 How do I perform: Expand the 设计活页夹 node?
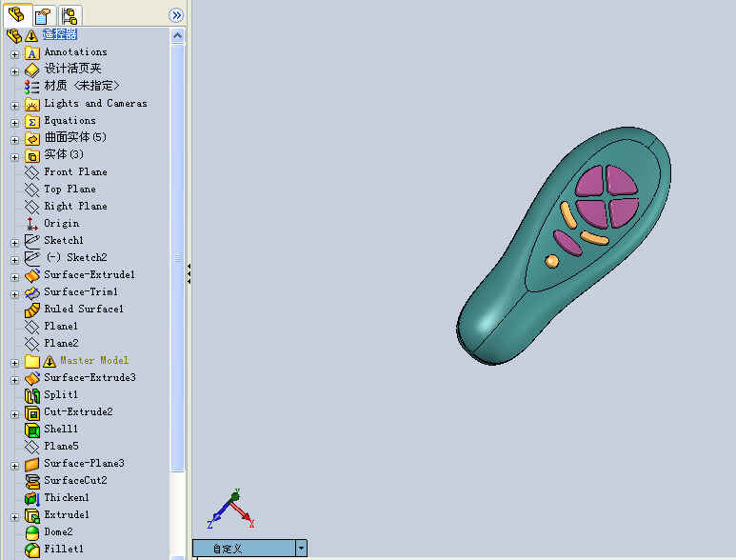(14, 71)
